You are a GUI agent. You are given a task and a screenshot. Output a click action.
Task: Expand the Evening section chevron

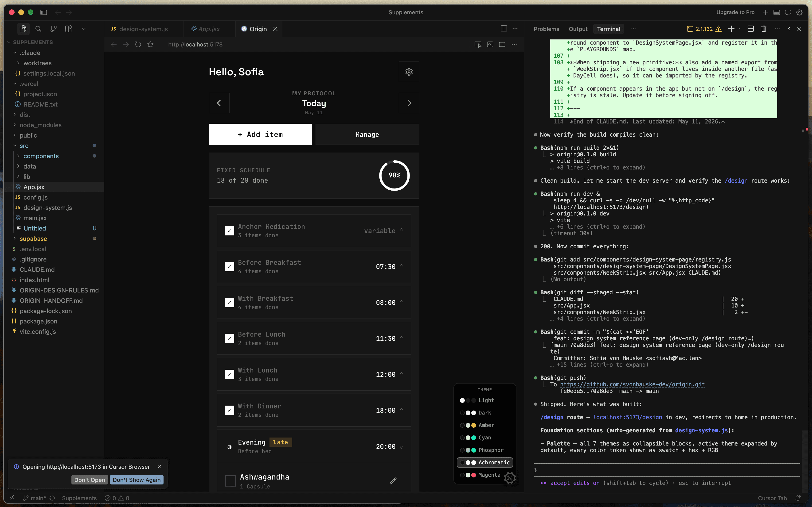click(401, 447)
